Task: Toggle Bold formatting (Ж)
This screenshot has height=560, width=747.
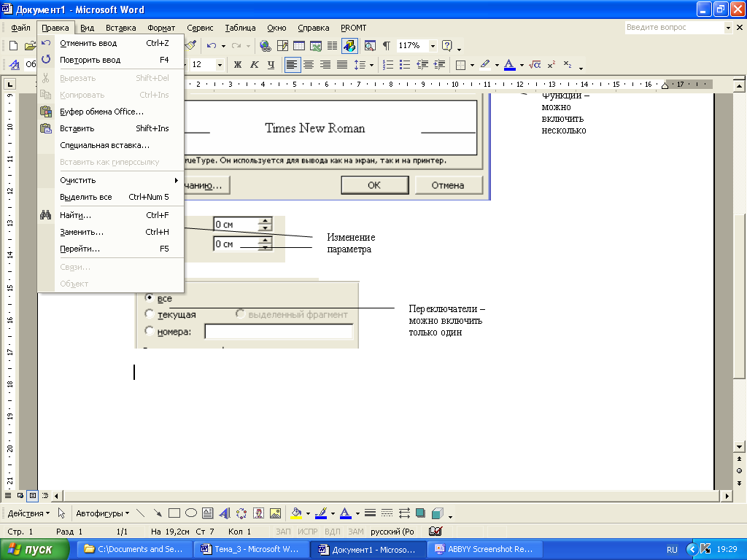Action: click(x=238, y=64)
